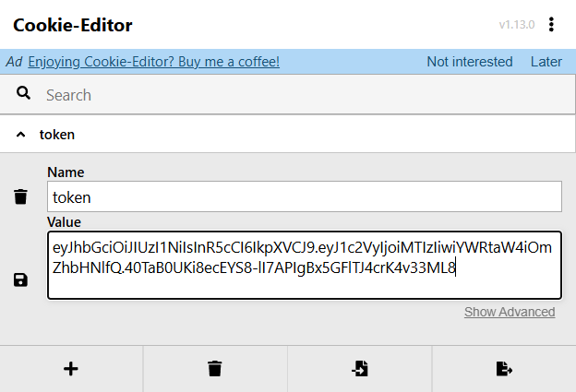The image size is (576, 392).
Task: Import cookies using the import icon
Action: (359, 369)
